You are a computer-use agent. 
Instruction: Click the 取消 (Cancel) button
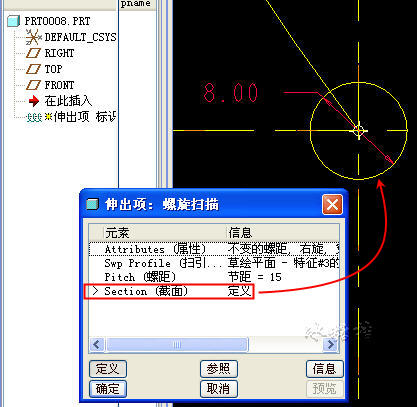pos(219,389)
